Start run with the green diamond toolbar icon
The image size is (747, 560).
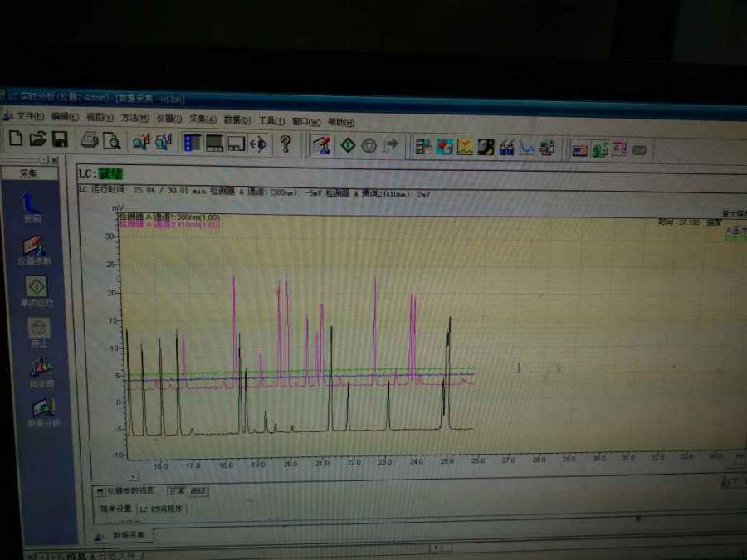tap(348, 145)
